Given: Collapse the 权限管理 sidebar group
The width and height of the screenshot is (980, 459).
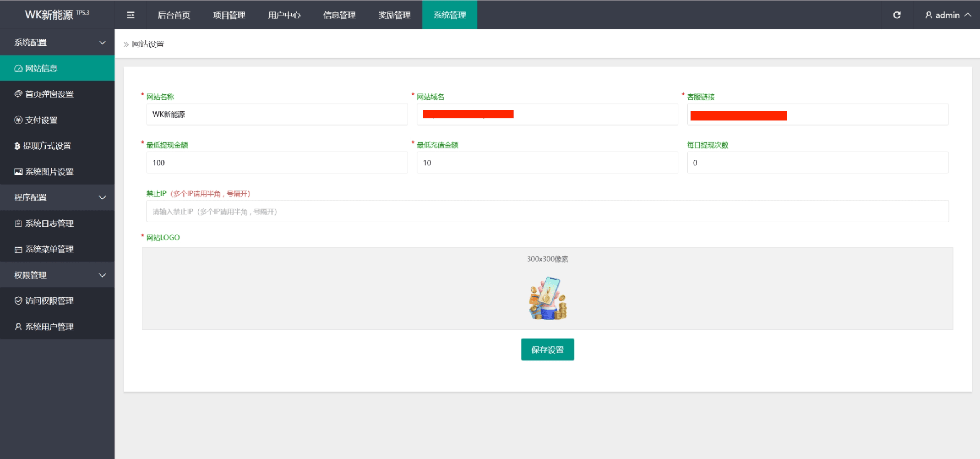Looking at the screenshot, I should 57,275.
